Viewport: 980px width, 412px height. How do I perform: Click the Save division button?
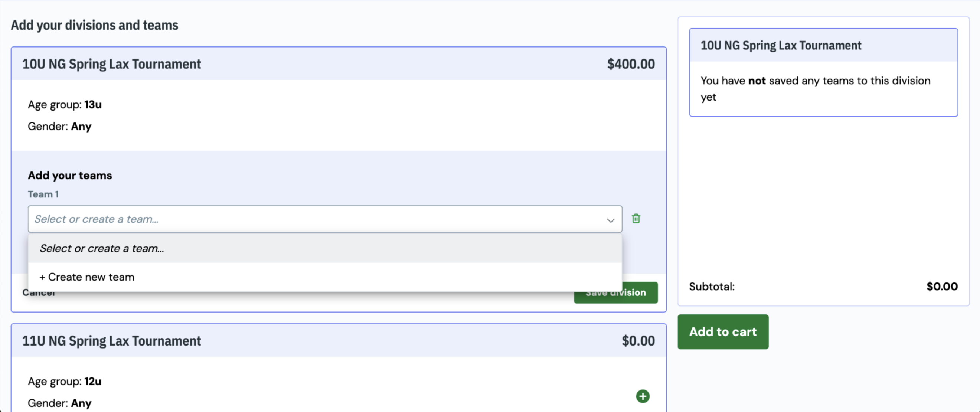click(x=615, y=292)
